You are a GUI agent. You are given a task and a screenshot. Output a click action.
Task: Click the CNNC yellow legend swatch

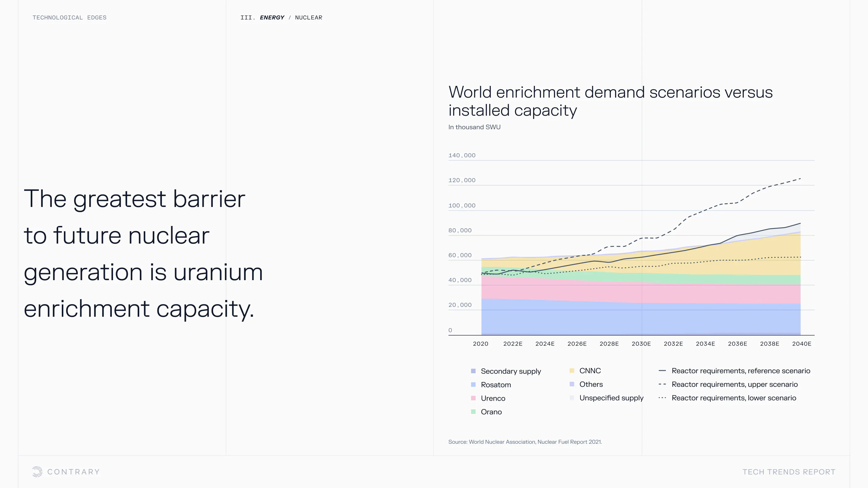point(571,371)
